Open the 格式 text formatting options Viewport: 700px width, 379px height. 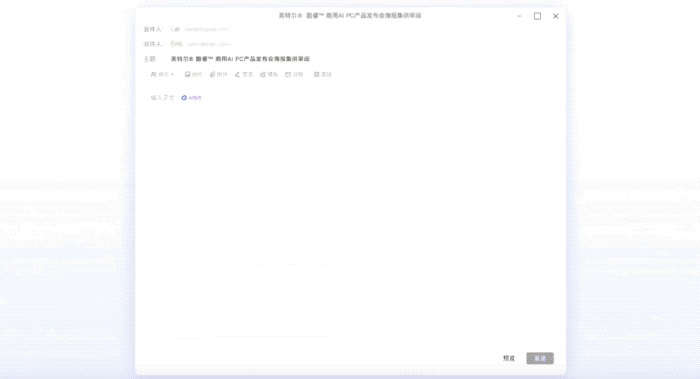coord(162,75)
